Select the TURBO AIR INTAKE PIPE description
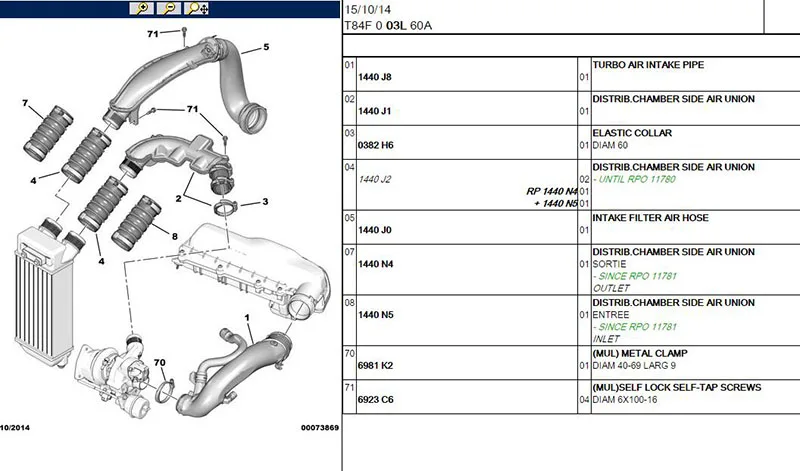Image resolution: width=800 pixels, height=471 pixels. (648, 65)
